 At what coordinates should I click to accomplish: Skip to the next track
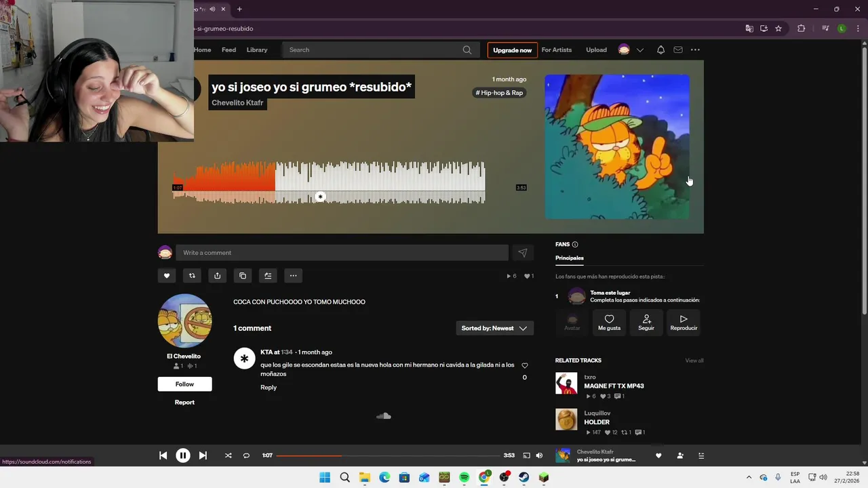203,455
